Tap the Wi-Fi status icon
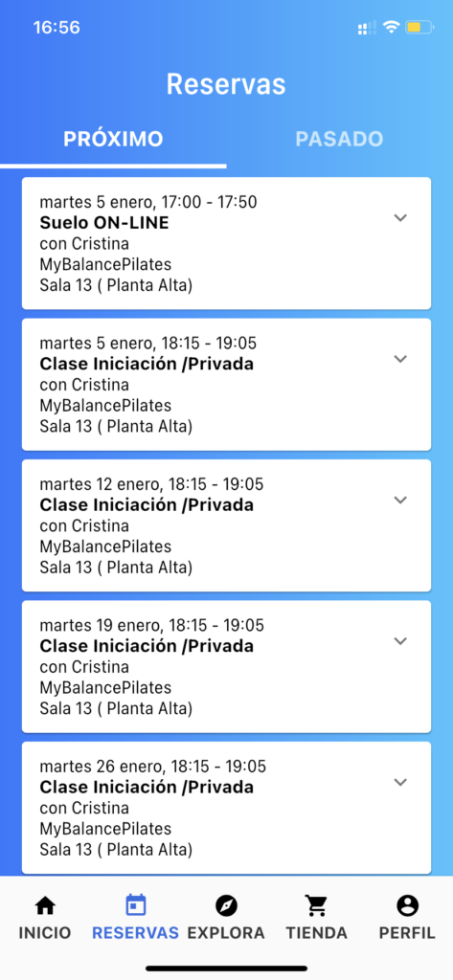This screenshot has width=453, height=980. tap(392, 28)
